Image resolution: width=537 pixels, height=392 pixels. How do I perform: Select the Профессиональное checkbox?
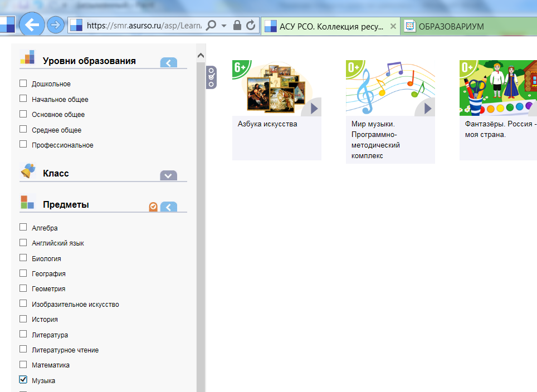(x=23, y=144)
